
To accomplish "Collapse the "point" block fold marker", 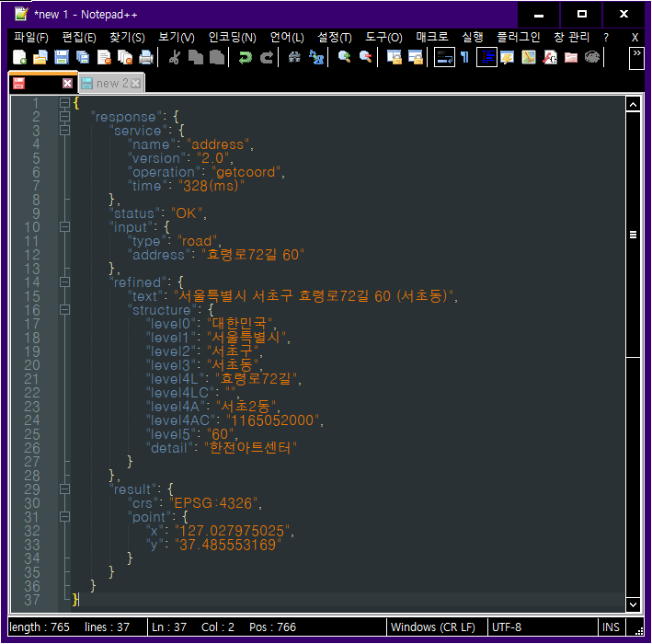I will [64, 517].
